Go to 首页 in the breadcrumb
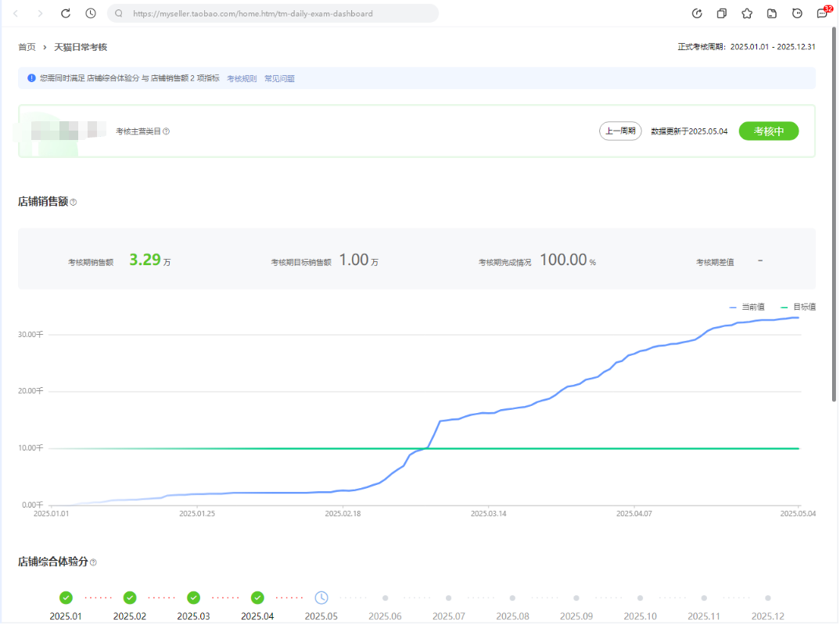840x625 pixels. point(27,47)
